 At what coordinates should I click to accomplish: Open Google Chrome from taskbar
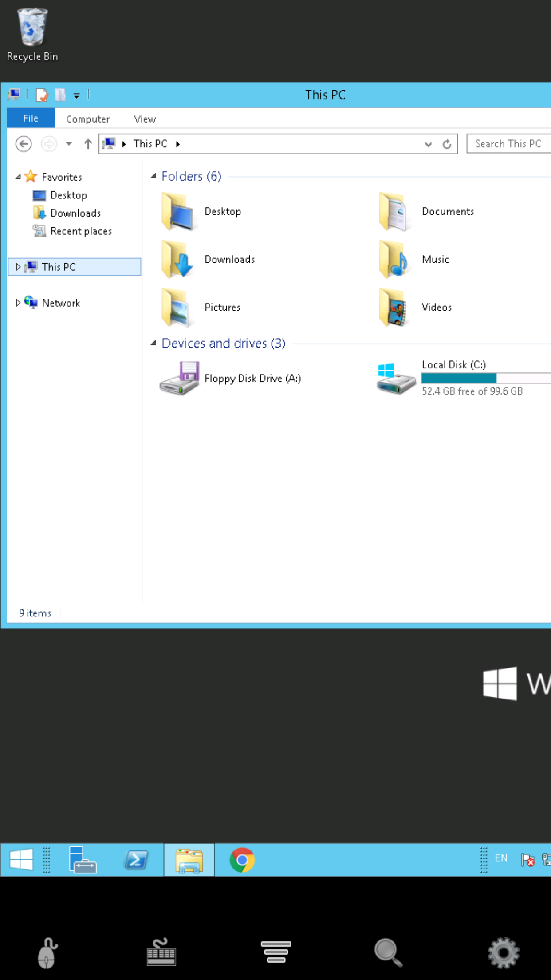[x=242, y=860]
